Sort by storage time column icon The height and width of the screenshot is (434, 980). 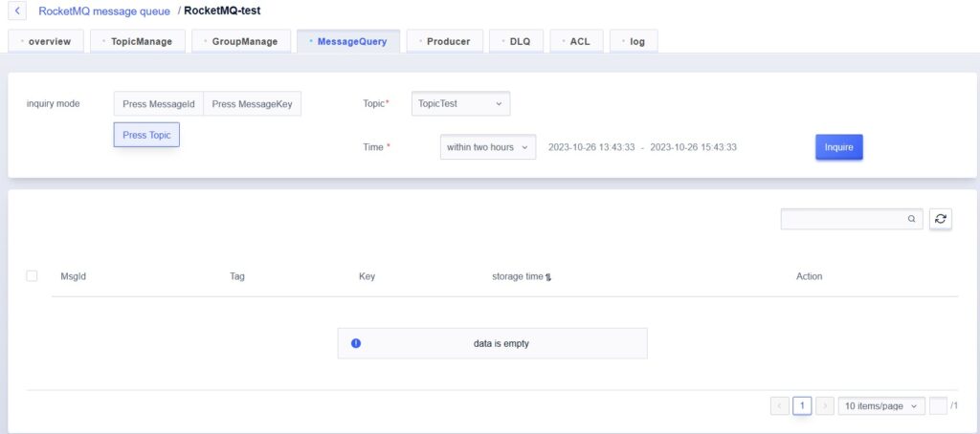coord(549,277)
